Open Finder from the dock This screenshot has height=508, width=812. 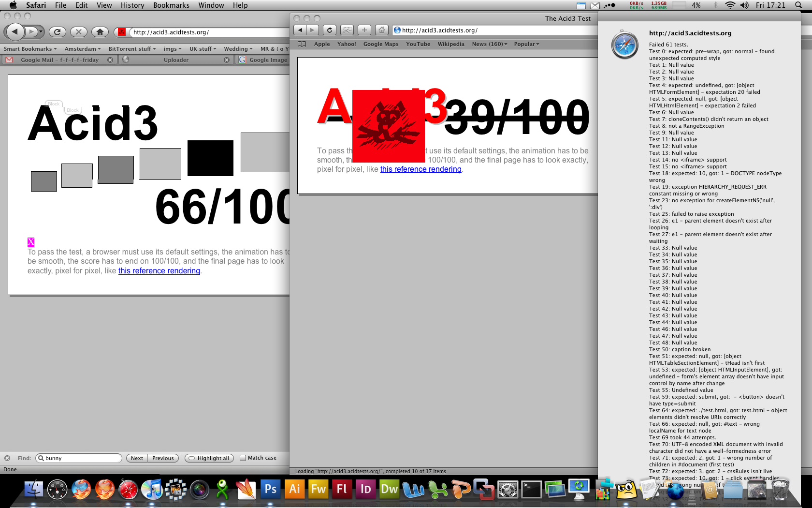coord(34,489)
